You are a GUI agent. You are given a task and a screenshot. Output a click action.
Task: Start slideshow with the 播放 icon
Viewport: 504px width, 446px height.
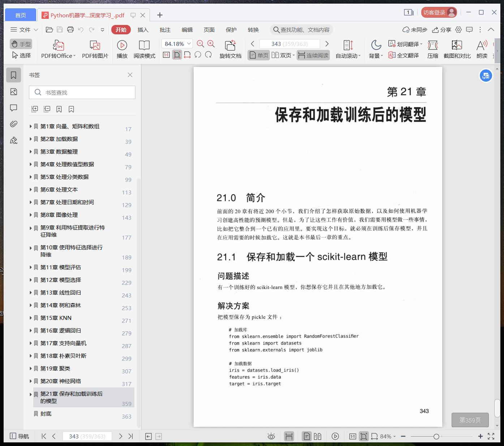(122, 49)
